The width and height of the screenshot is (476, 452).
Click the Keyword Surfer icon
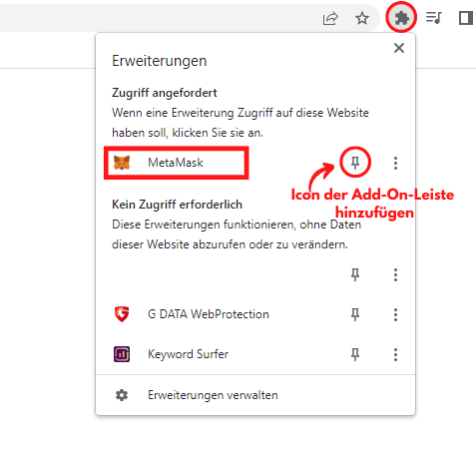tap(122, 354)
